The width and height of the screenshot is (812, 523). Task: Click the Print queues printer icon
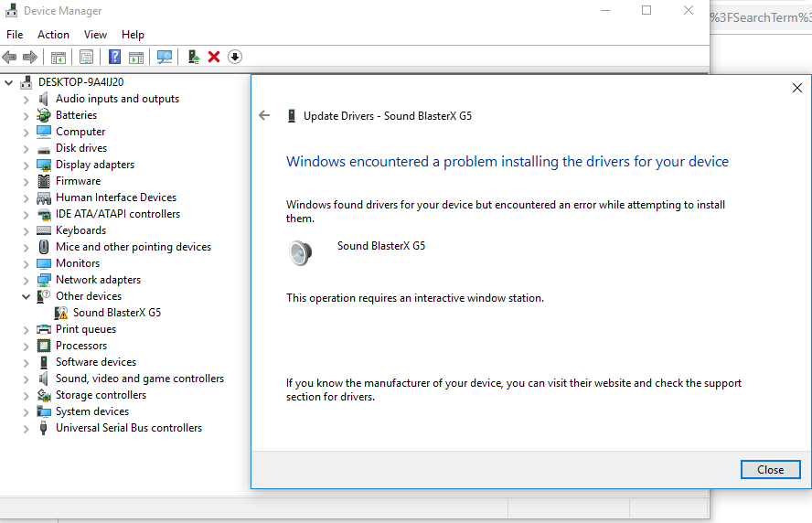coord(44,329)
